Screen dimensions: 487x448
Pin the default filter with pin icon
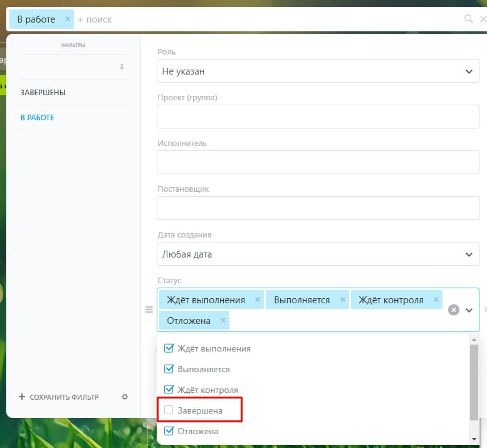[122, 67]
